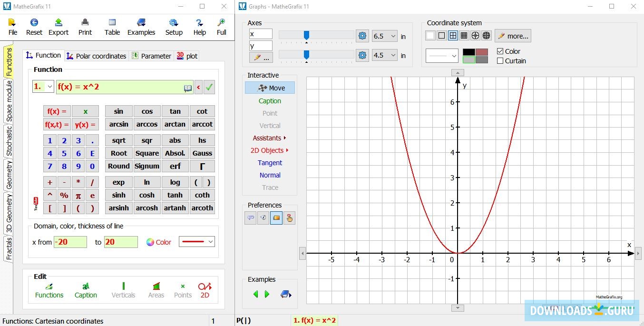Screen dimensions: 644x326
Task: Confirm function with green checkmark button
Action: [x=209, y=87]
